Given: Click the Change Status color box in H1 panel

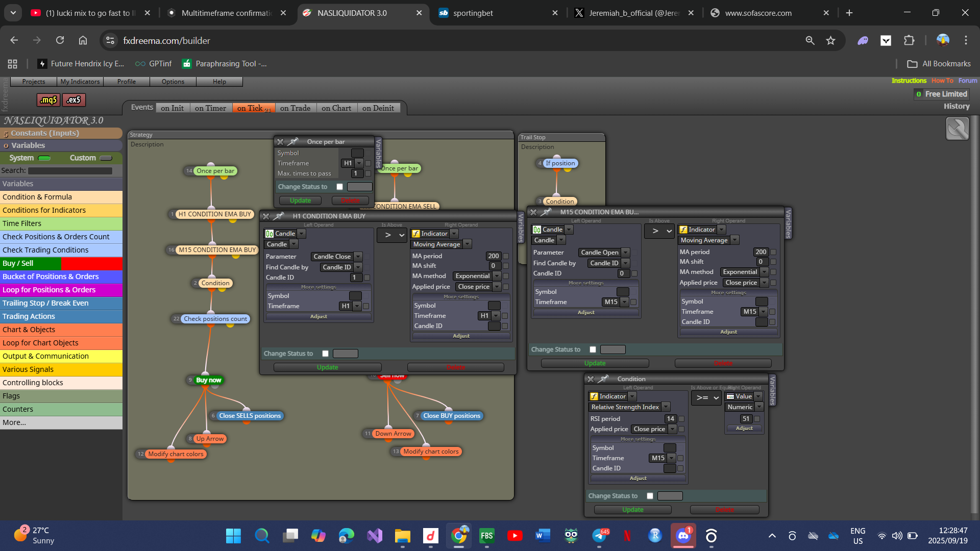Looking at the screenshot, I should (x=345, y=354).
